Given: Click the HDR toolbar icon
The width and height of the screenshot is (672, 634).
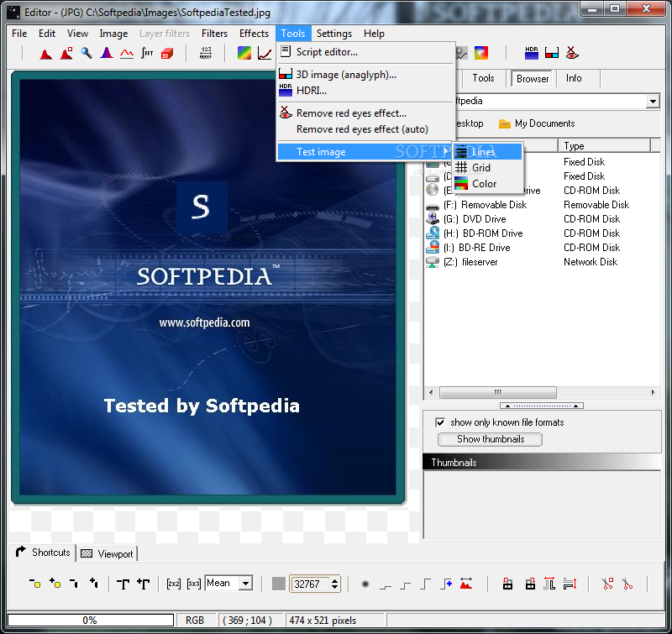Looking at the screenshot, I should pos(532,53).
